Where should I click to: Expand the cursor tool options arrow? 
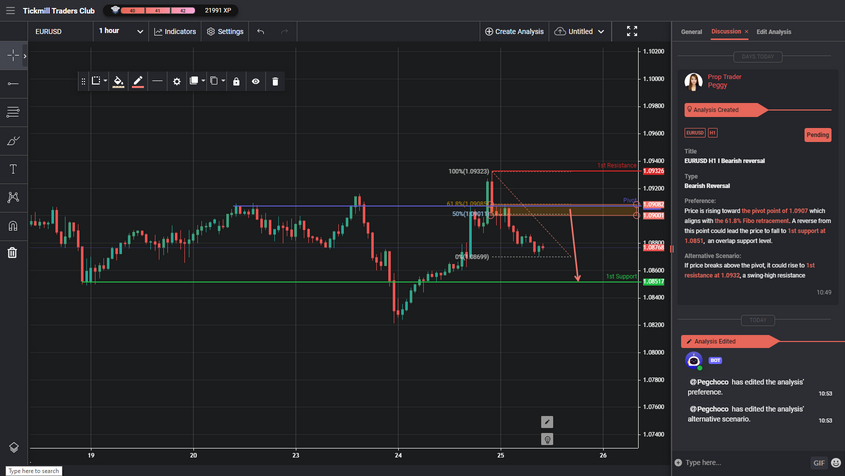(x=25, y=56)
